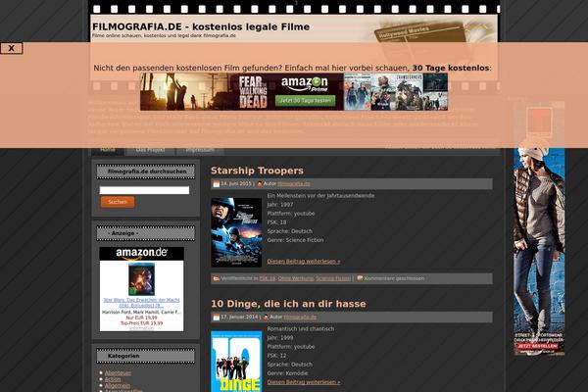
Task: Click the fashion skyscraper ad on the right
Action: click(539, 228)
